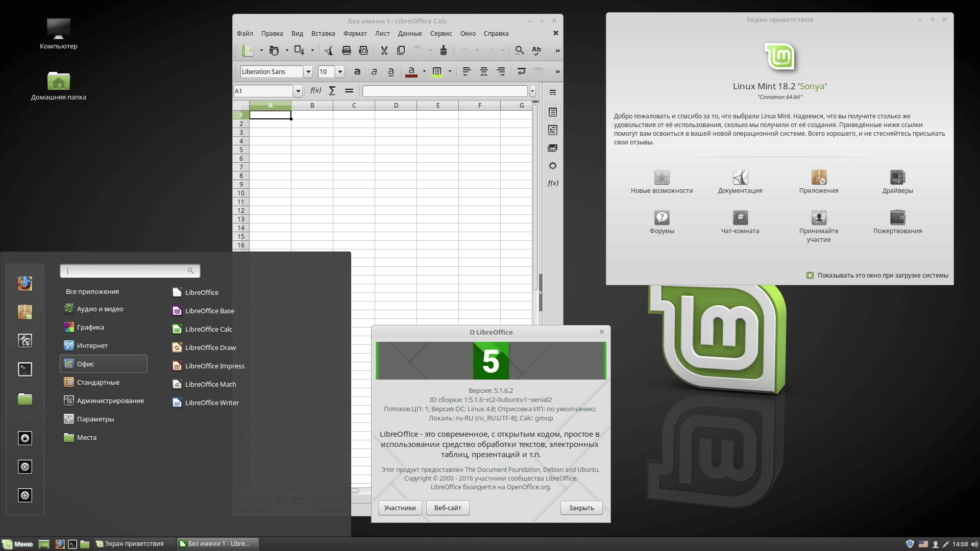
Task: Open the Function Wizard f(x) icon
Action: (x=315, y=91)
